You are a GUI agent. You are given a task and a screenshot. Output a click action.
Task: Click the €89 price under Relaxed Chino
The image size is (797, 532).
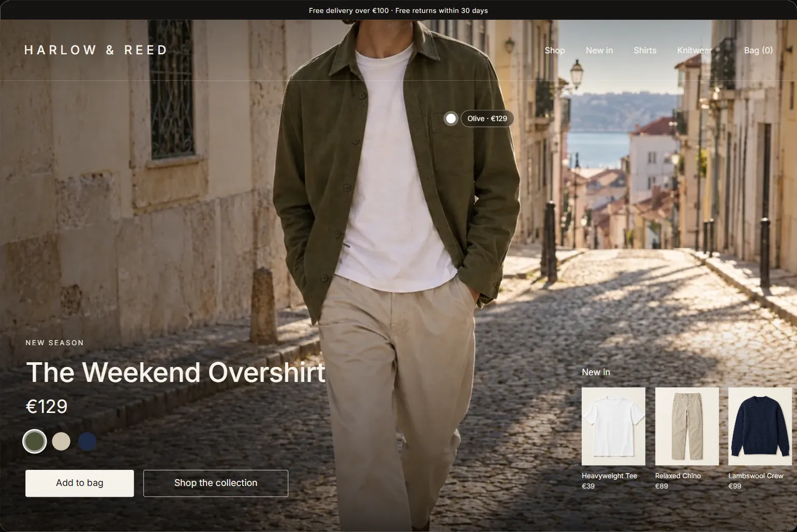(661, 486)
